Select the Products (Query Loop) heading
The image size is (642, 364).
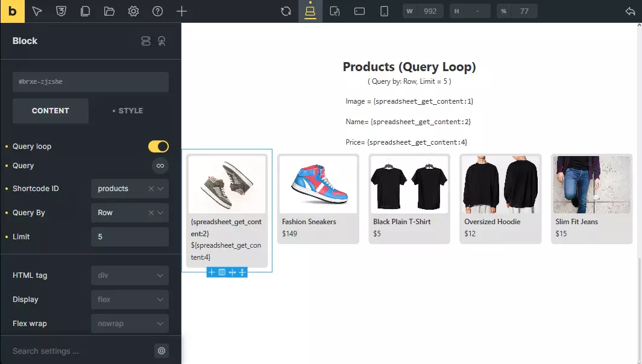coord(409,67)
